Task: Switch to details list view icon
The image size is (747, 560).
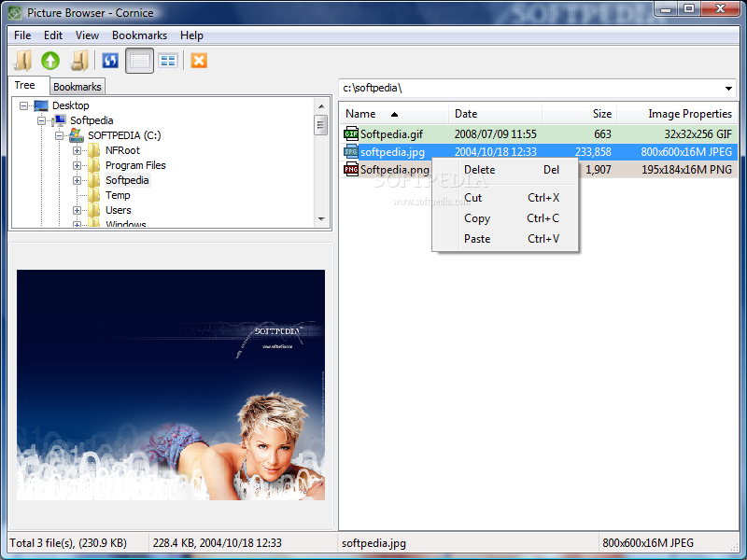Action: [x=139, y=61]
